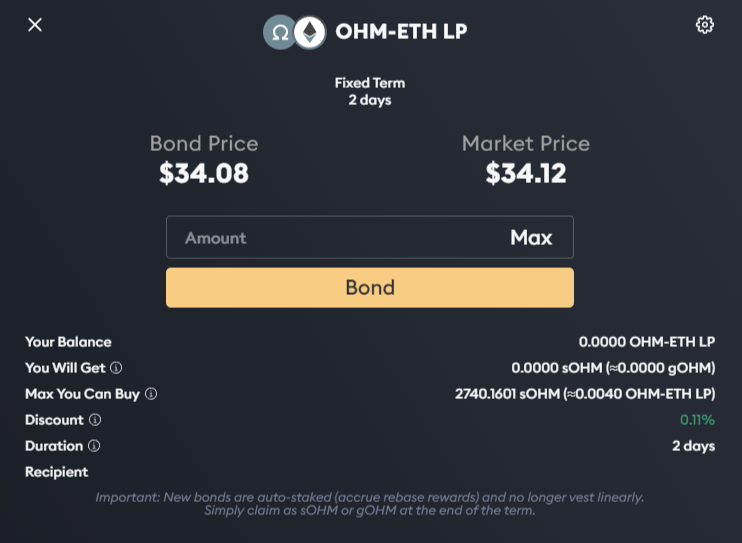The image size is (742, 543).
Task: Show info for Max You Can Buy
Action: [x=151, y=394]
